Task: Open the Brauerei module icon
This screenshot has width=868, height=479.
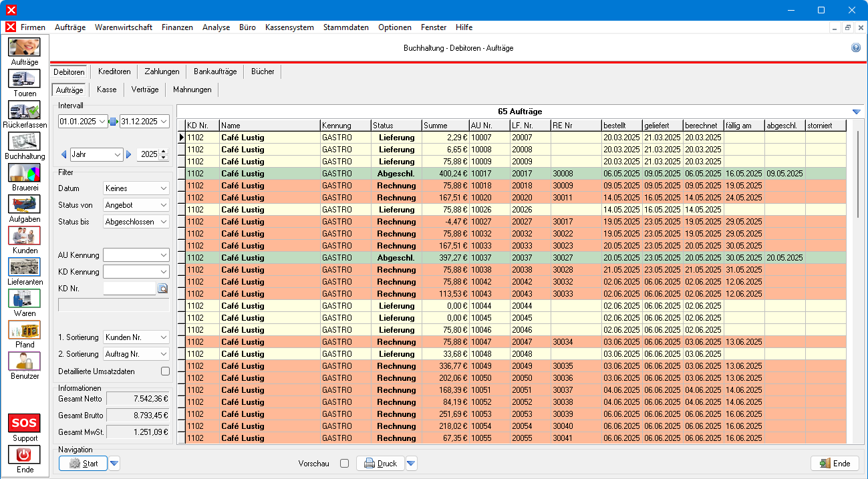Action: point(24,173)
